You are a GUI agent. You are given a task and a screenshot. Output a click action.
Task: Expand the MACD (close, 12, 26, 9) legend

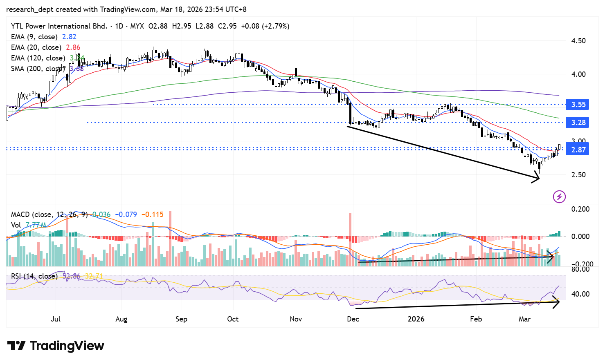[49, 214]
